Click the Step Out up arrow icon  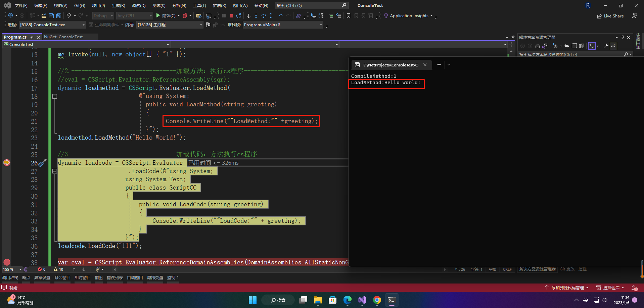coord(271,16)
